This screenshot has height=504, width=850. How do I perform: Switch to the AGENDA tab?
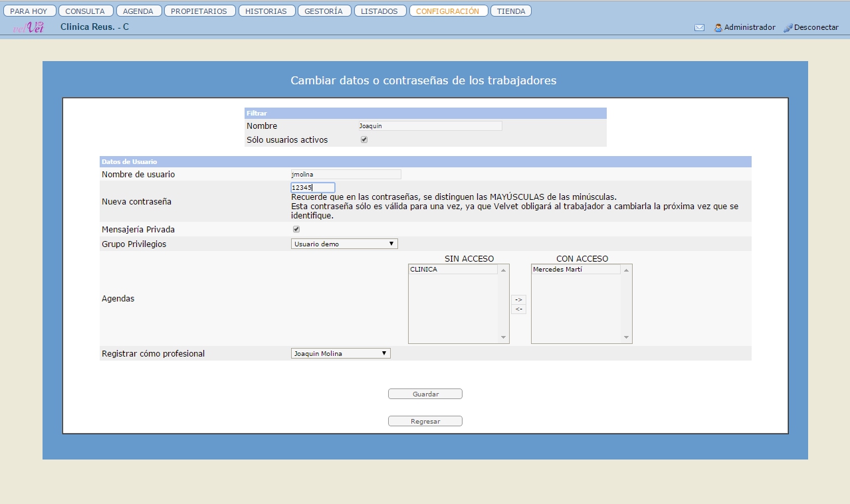click(x=138, y=11)
